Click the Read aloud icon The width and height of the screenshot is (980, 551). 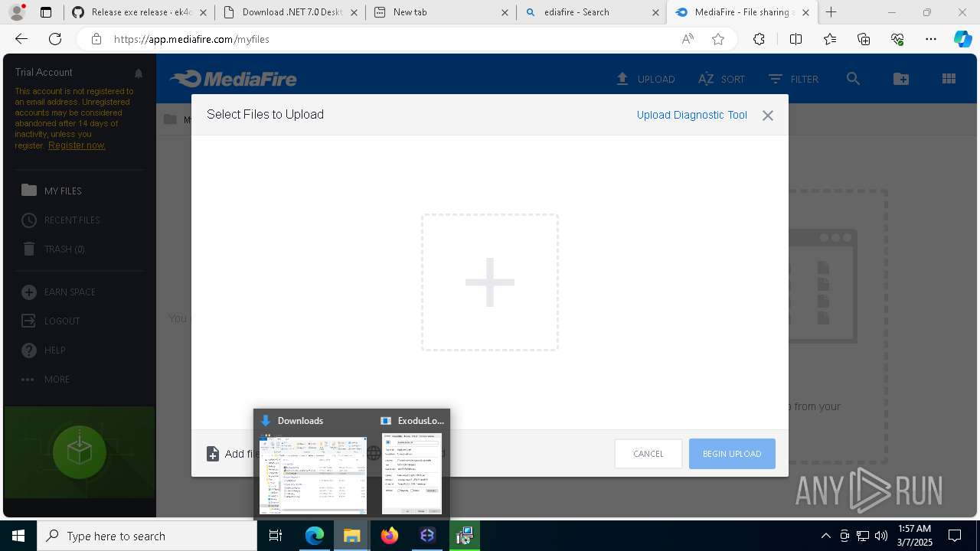coord(688,39)
